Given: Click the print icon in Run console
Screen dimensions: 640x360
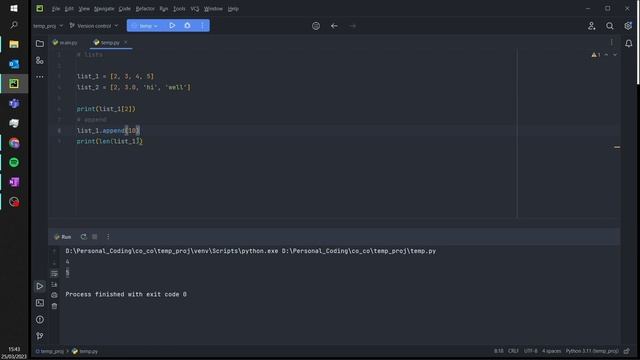Looking at the screenshot, I should click(54, 295).
